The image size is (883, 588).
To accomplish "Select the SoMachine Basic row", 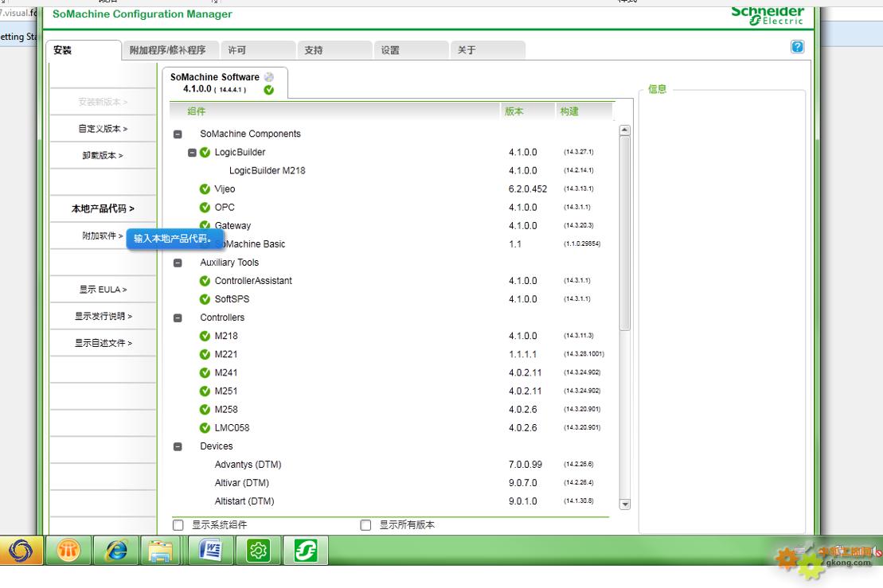I will [x=392, y=244].
